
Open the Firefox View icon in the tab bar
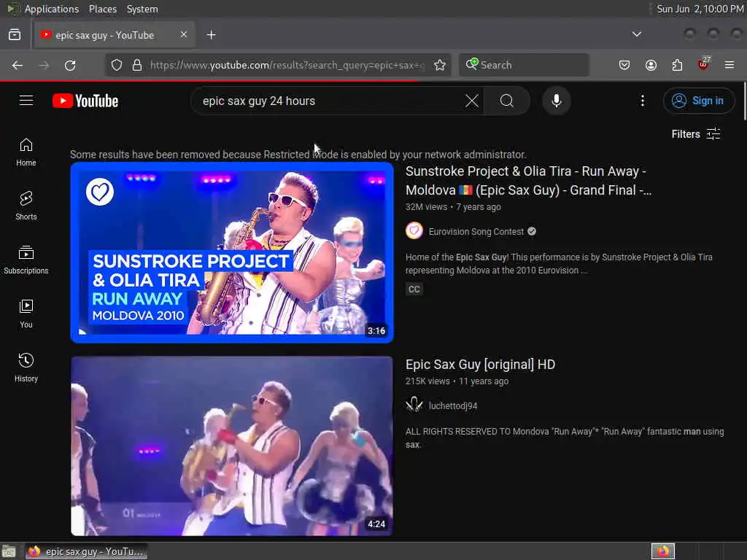click(15, 35)
